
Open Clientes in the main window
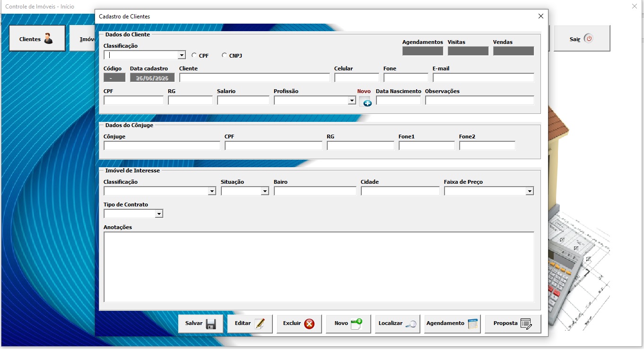37,39
